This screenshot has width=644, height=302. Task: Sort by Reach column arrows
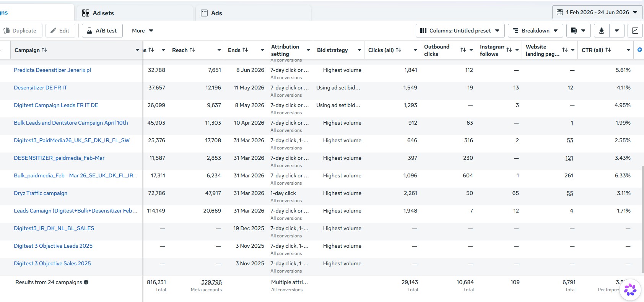point(192,50)
